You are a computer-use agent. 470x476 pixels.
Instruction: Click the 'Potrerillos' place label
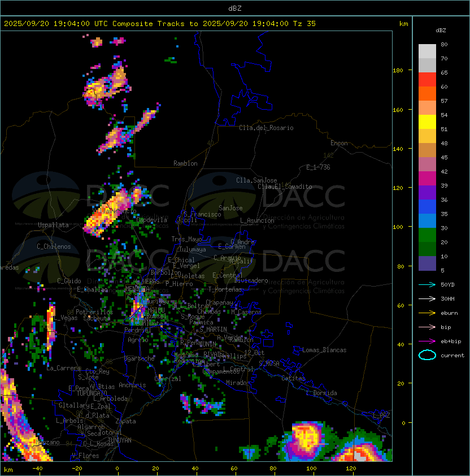pos(94,312)
